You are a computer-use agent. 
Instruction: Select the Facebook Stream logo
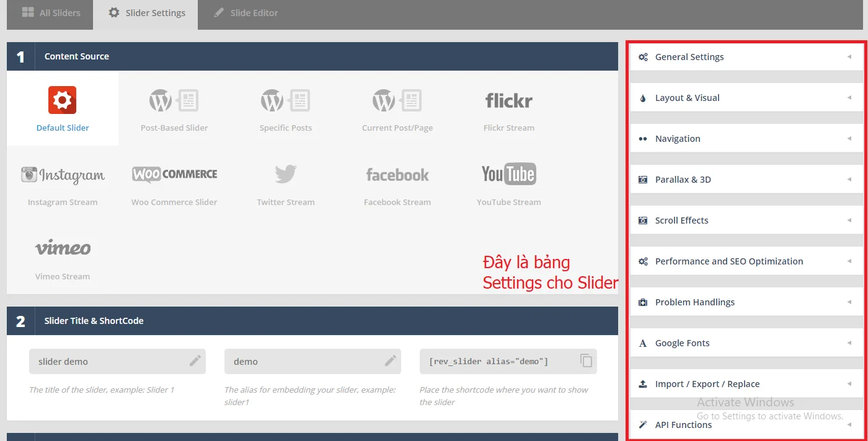[x=397, y=175]
